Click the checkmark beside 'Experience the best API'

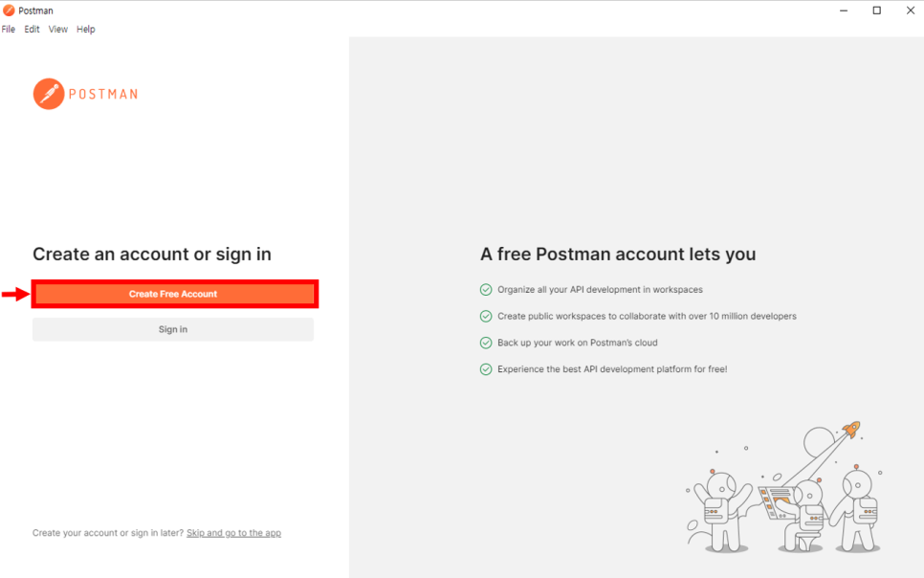pos(486,369)
